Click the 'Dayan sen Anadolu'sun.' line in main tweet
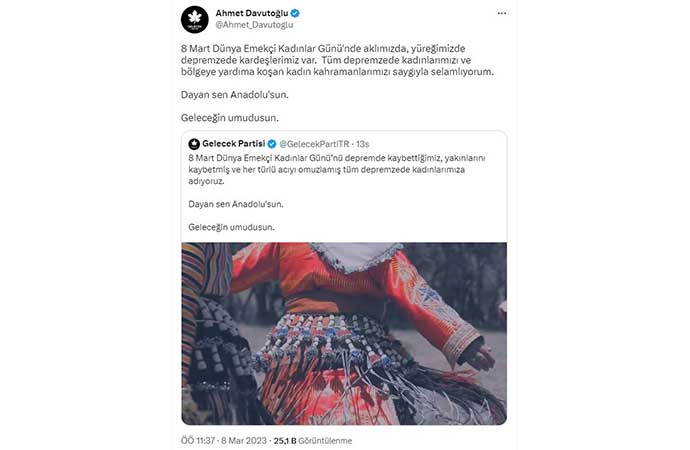The image size is (690, 450). 235,95
